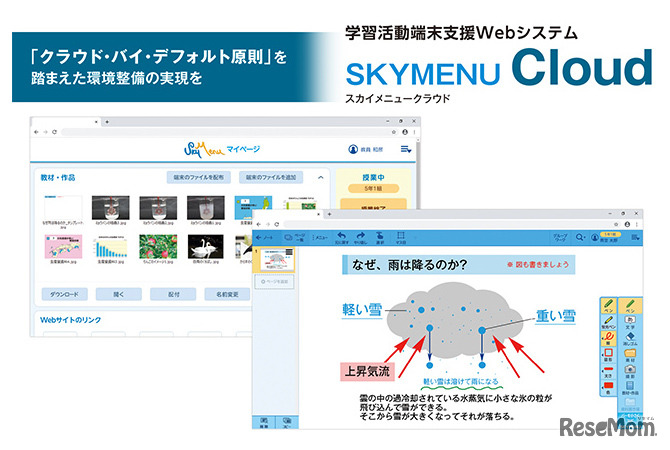The height and width of the screenshot is (450, 670).
Task: Click the なぜ、雨は降るのか? title text
Action: [409, 265]
